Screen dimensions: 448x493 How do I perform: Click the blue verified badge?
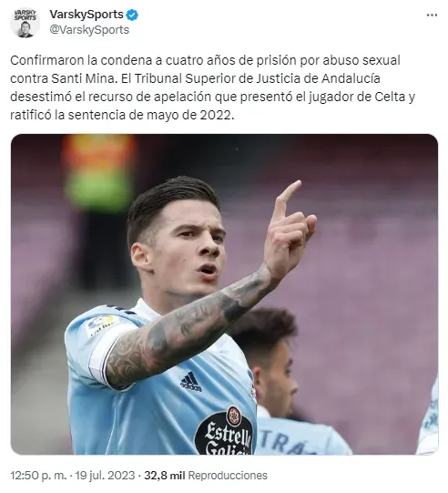click(132, 15)
